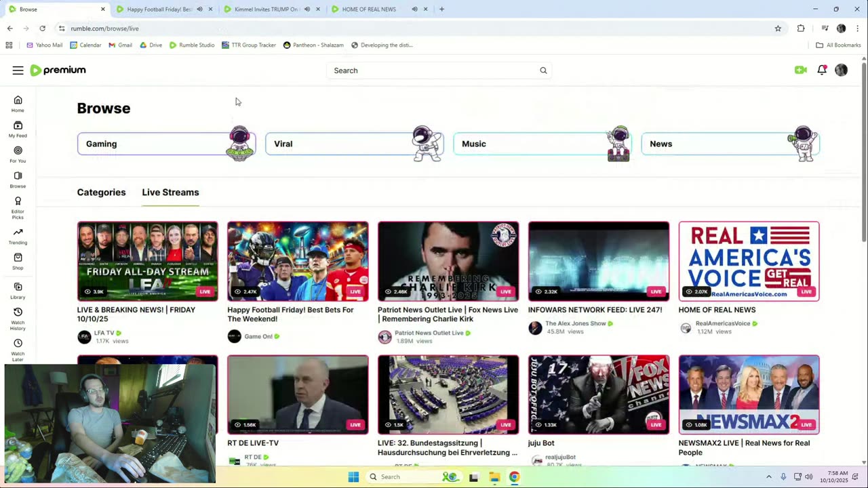Screen dimensions: 868x488
Task: Open the Gaming category card
Action: coord(166,144)
